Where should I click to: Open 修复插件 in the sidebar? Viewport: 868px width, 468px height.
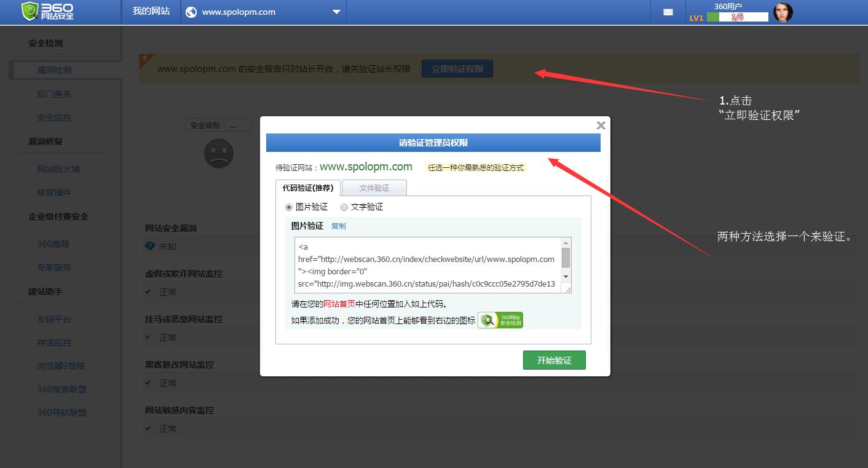54,192
